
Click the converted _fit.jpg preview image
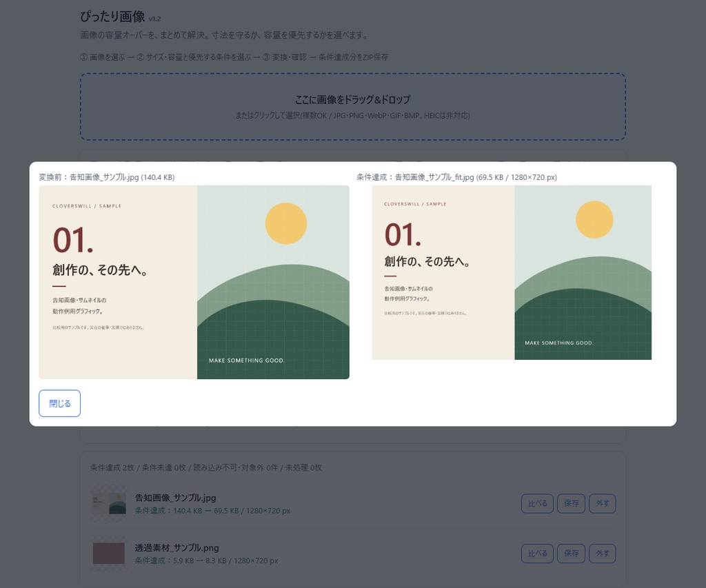[x=512, y=272]
